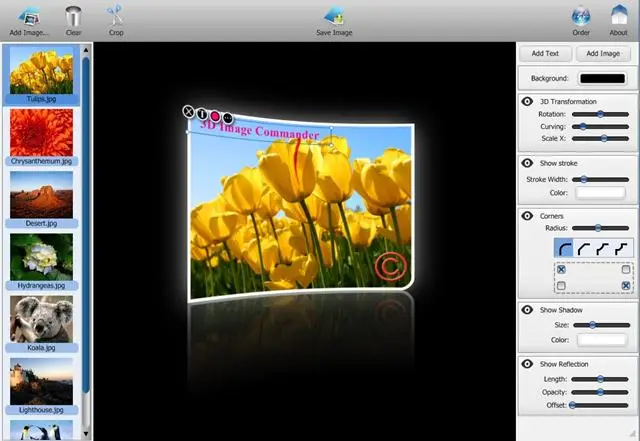This screenshot has height=441, width=640.
Task: Click the Desert.jpg file name label
Action: pyautogui.click(x=41, y=223)
